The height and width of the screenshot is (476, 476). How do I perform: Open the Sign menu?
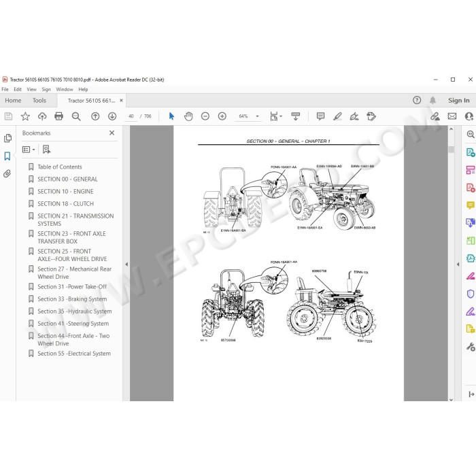[46, 89]
